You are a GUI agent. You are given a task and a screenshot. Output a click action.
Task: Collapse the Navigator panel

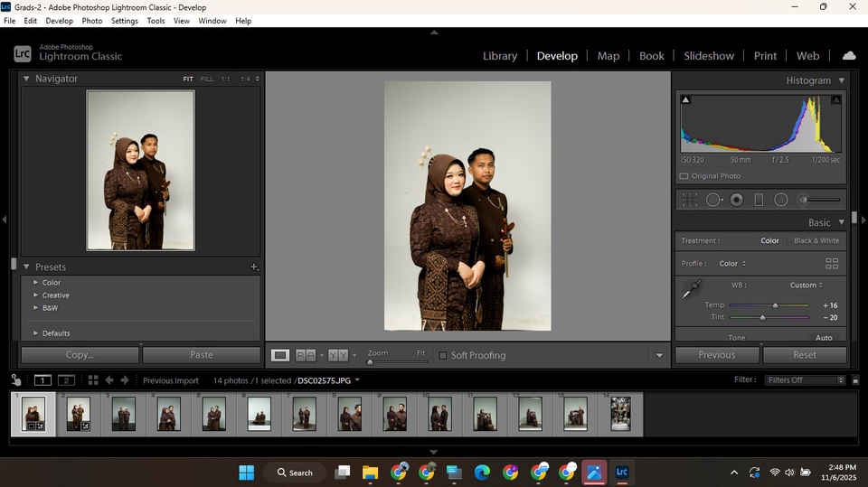(x=26, y=79)
